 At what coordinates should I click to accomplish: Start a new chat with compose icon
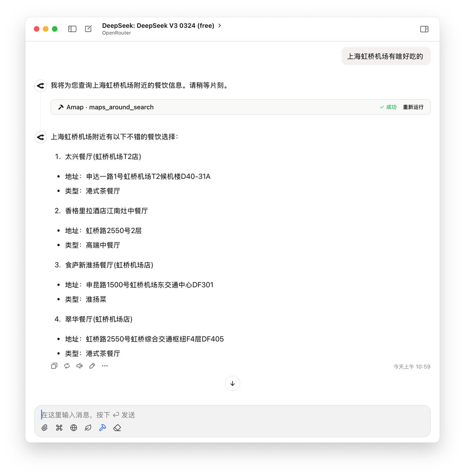88,29
